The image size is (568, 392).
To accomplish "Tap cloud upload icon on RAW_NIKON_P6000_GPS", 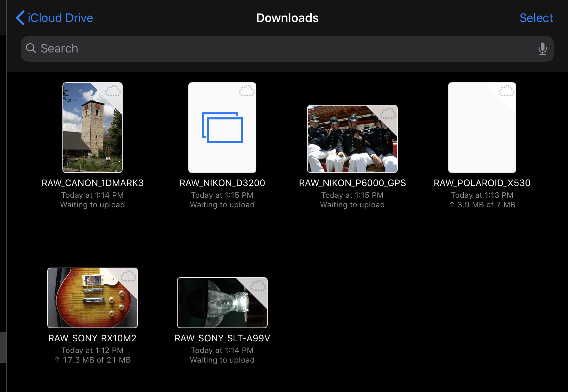I will (x=388, y=114).
